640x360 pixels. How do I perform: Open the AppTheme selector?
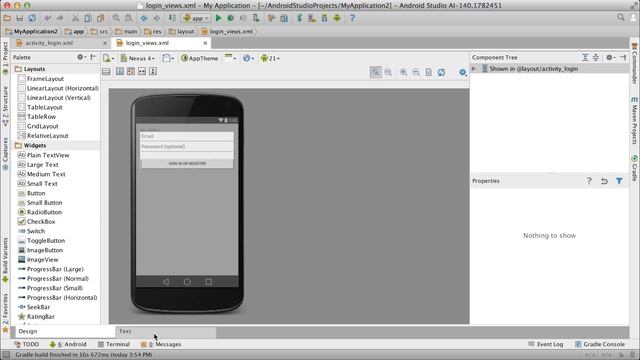[200, 58]
